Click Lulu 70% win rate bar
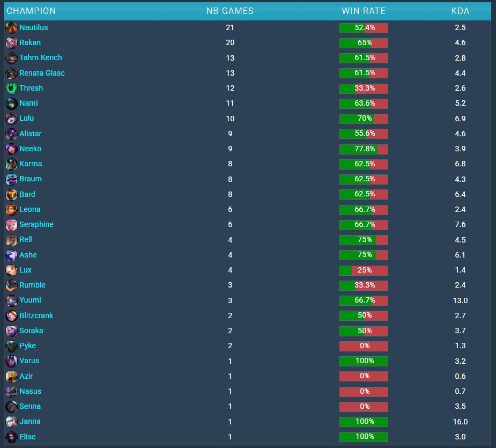Image resolution: width=496 pixels, height=448 pixels. 364,119
